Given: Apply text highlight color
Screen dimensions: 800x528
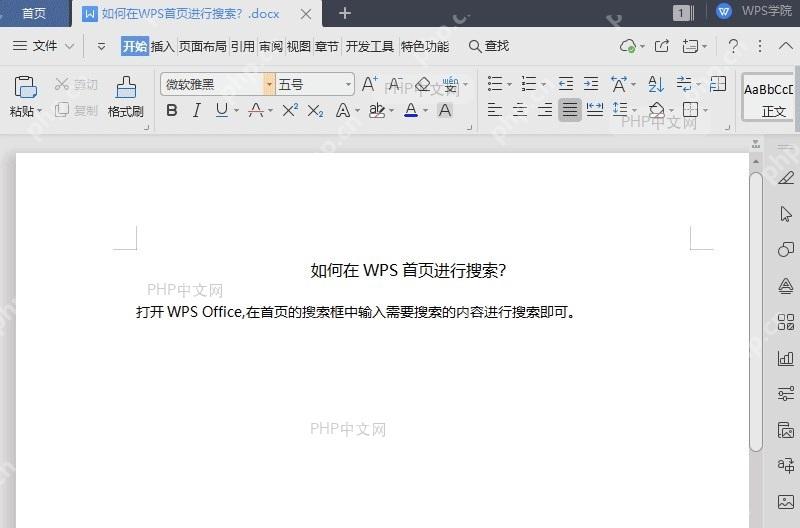Looking at the screenshot, I should pos(377,110).
